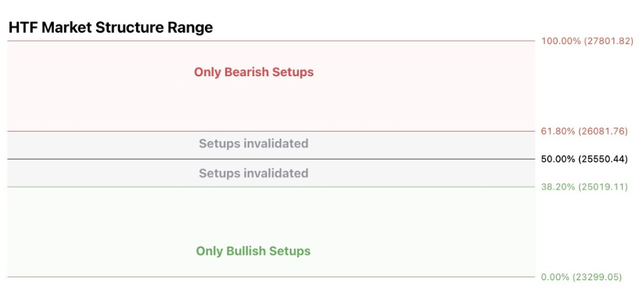
Task: Click the word HTF in the heading
Action: pyautogui.click(x=23, y=28)
